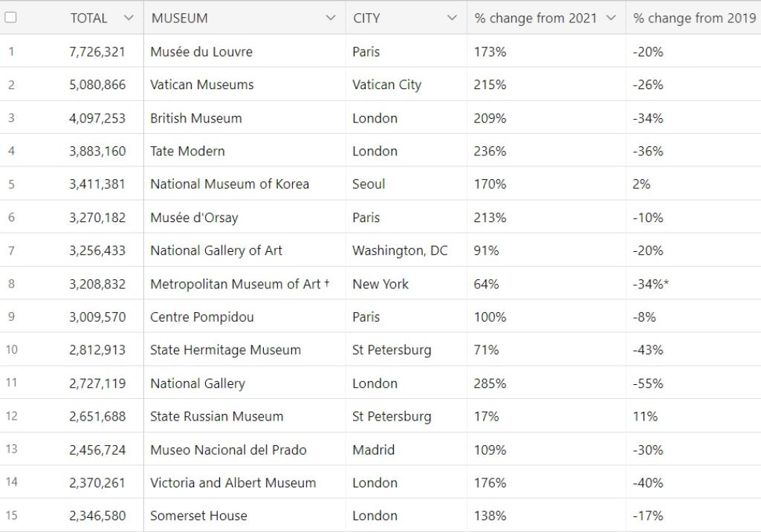Open the TOTAL column dropdown arrow
761x532 pixels.
[129, 18]
